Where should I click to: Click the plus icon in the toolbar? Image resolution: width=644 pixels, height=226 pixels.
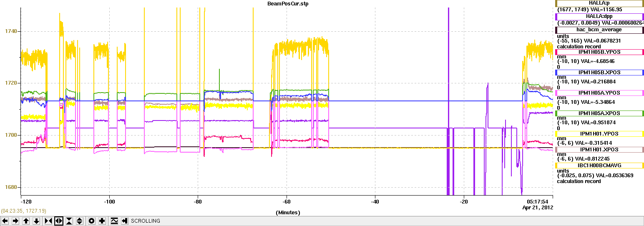pos(102,221)
